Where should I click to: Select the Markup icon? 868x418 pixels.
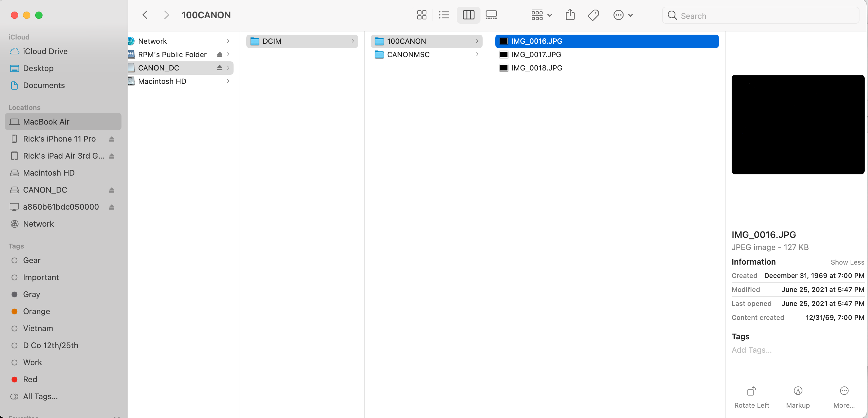point(798,391)
